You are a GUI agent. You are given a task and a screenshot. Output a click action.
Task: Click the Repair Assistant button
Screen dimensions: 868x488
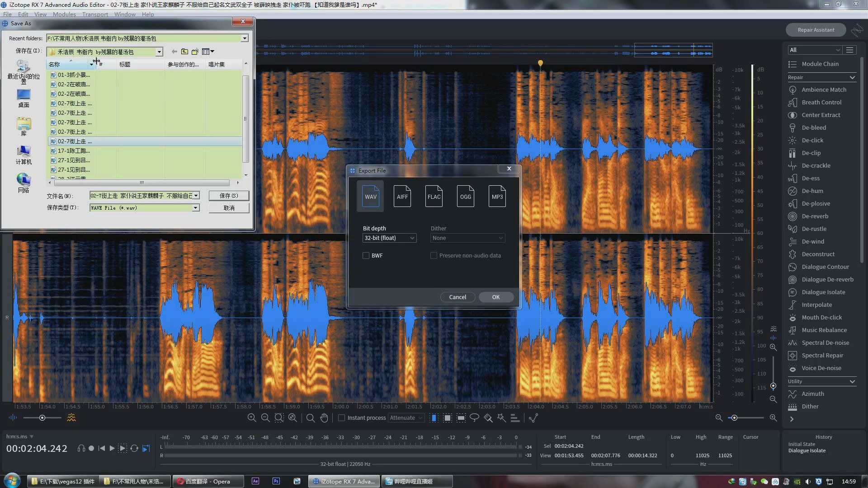click(x=816, y=30)
